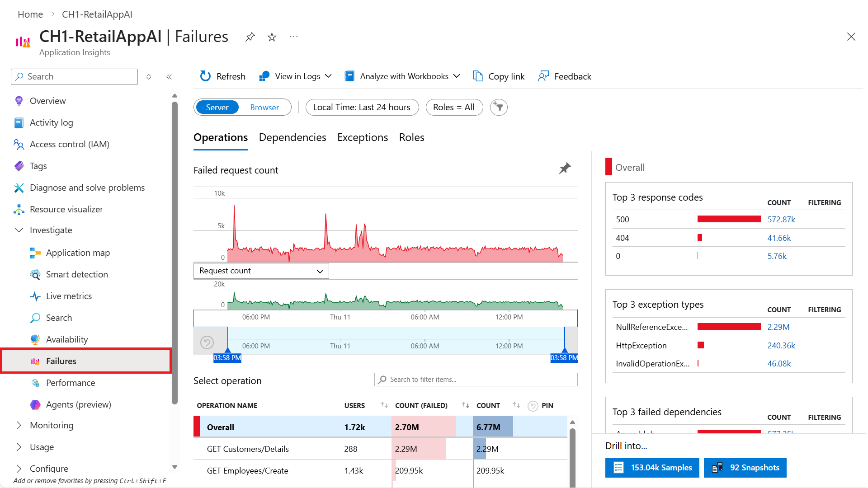This screenshot has width=868, height=488.
Task: Click the 572.87k count link for 500
Action: click(781, 219)
